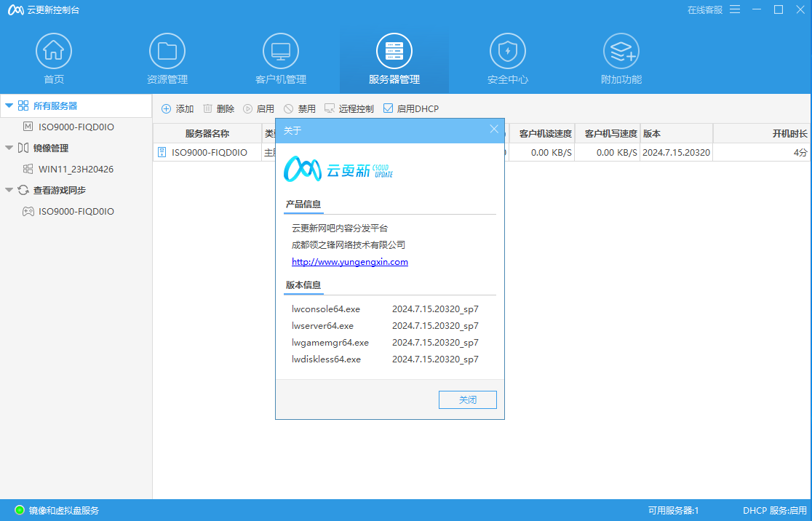Click the 云更新 logo in About dialog
Viewport: 812px width, 521px height.
click(338, 169)
